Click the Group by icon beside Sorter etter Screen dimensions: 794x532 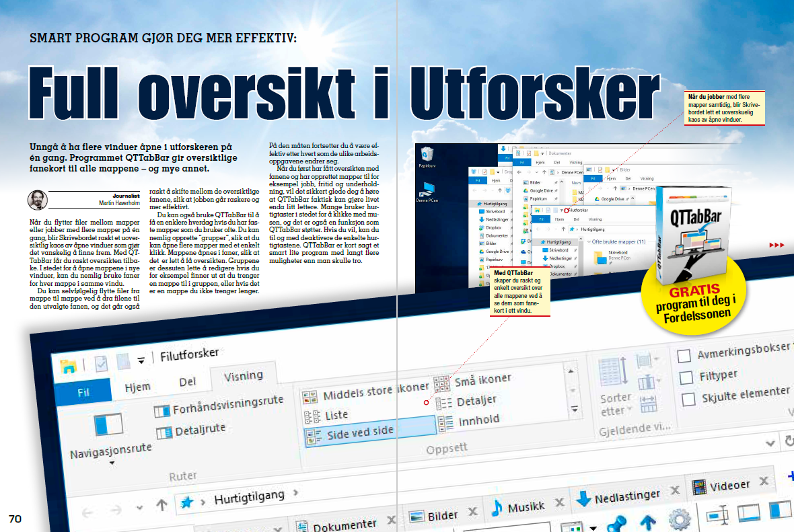pyautogui.click(x=645, y=361)
